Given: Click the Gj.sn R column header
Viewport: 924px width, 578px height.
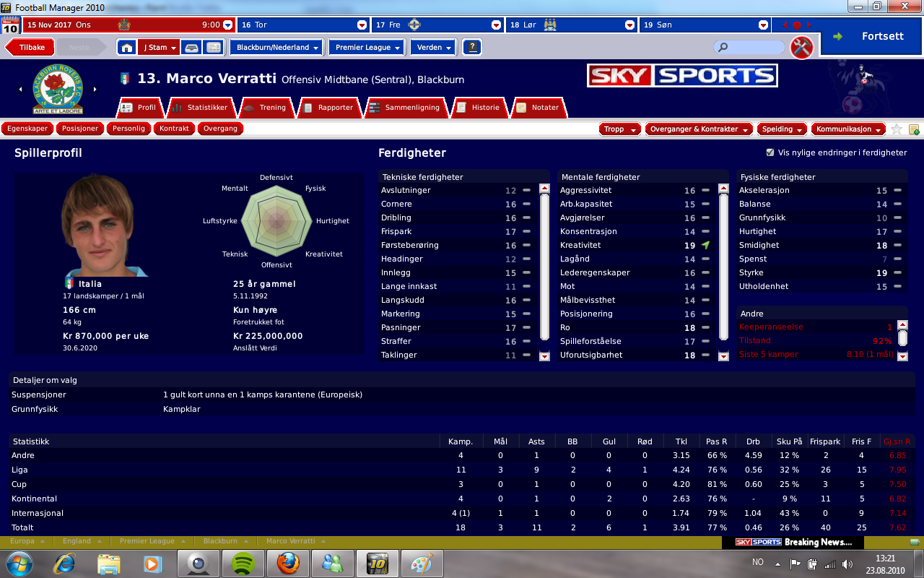Looking at the screenshot, I should [x=897, y=441].
